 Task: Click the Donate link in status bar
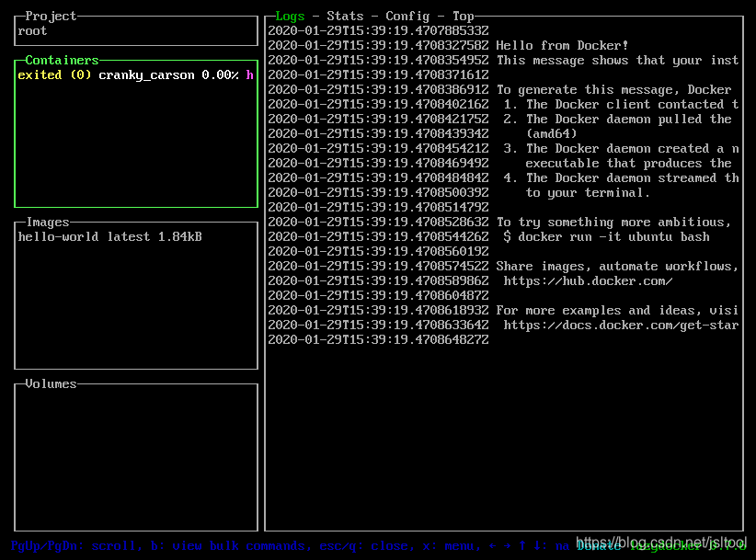(x=599, y=546)
